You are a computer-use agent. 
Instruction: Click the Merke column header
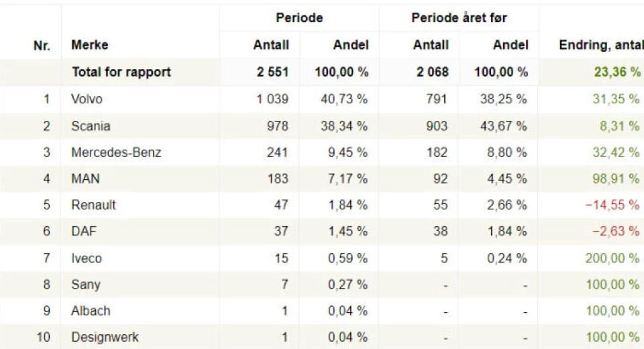coord(89,45)
